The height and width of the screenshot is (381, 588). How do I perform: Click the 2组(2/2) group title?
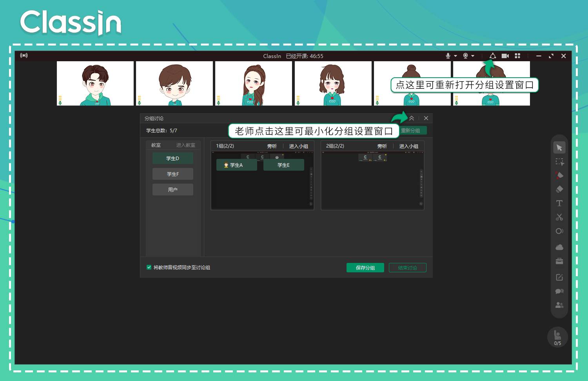[x=335, y=146]
